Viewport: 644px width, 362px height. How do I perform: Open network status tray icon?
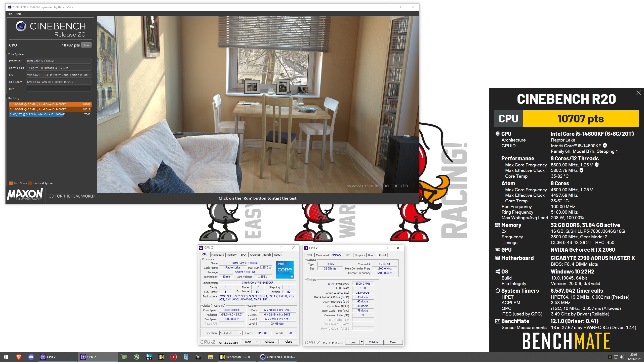click(616, 357)
